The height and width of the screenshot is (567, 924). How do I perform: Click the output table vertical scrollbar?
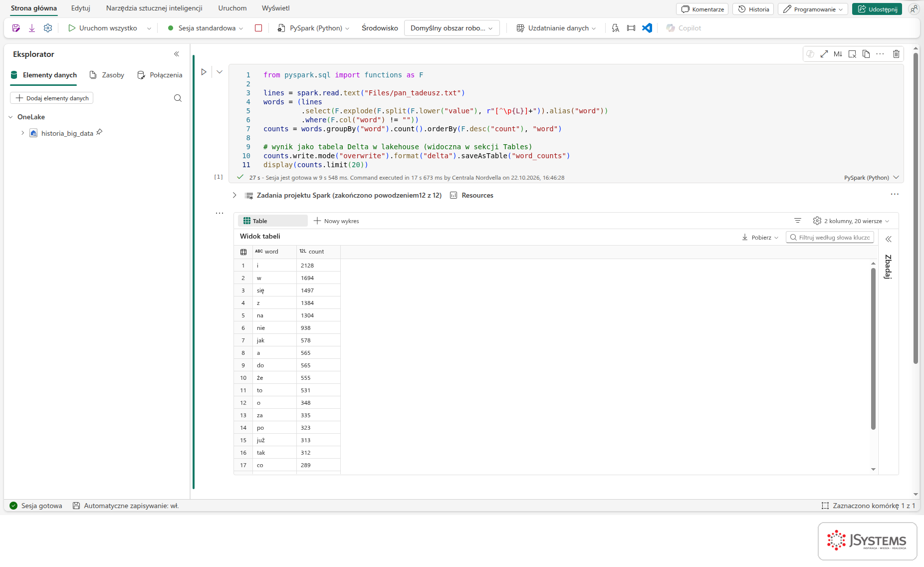(873, 348)
